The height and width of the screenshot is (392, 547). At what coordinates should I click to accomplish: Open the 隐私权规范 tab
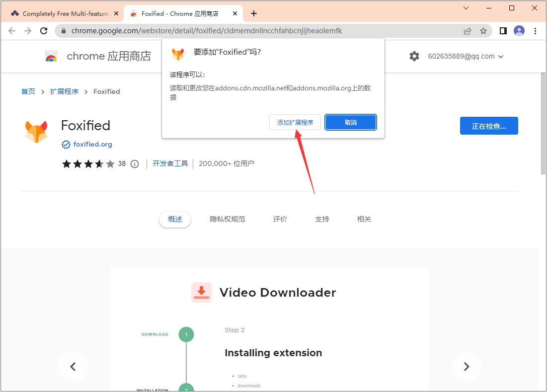click(x=228, y=219)
